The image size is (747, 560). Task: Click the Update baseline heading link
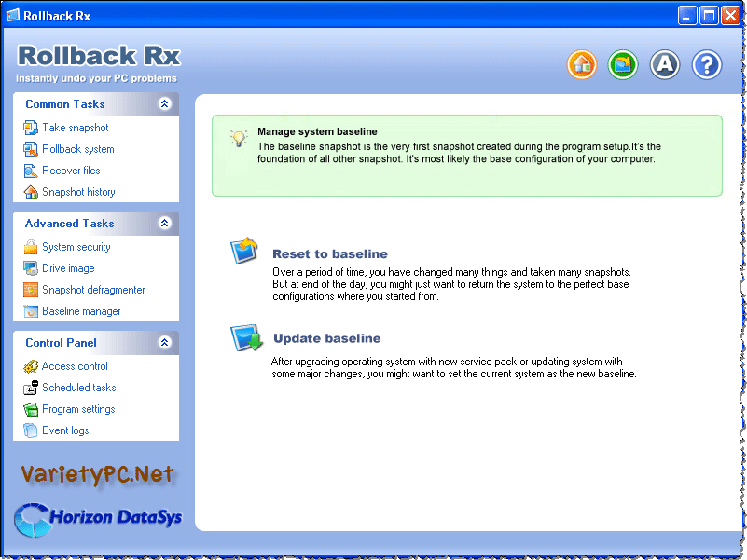coord(326,338)
